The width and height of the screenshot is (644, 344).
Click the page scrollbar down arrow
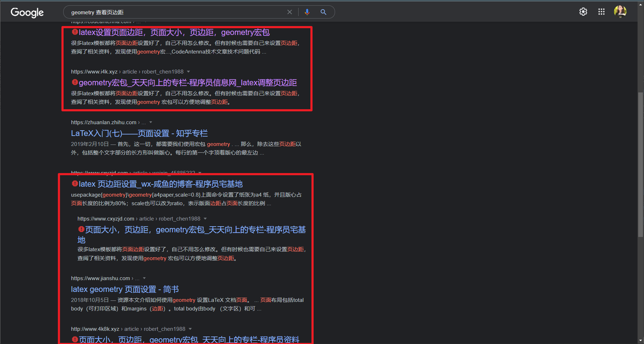click(641, 341)
